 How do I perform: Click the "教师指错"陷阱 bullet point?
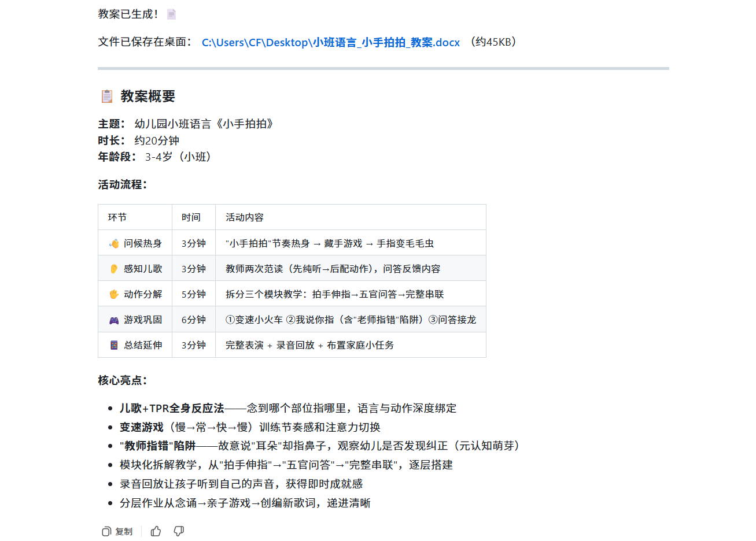tap(322, 446)
